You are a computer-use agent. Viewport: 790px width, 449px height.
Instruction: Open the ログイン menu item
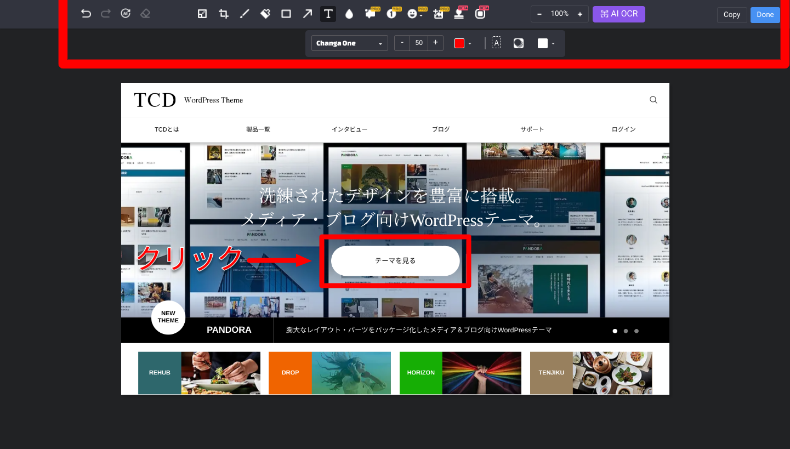[624, 130]
